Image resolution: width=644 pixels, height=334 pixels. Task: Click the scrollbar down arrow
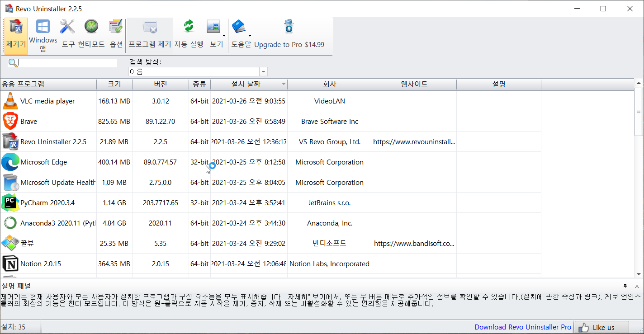pos(639,273)
